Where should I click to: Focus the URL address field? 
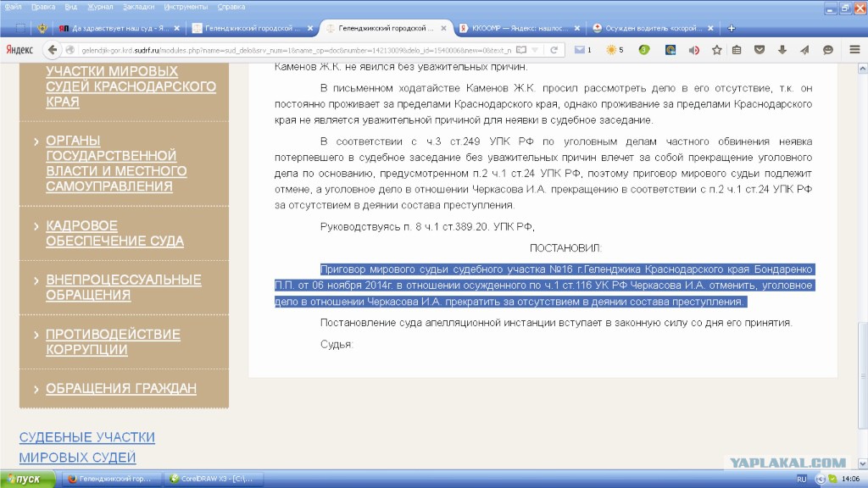pos(296,50)
